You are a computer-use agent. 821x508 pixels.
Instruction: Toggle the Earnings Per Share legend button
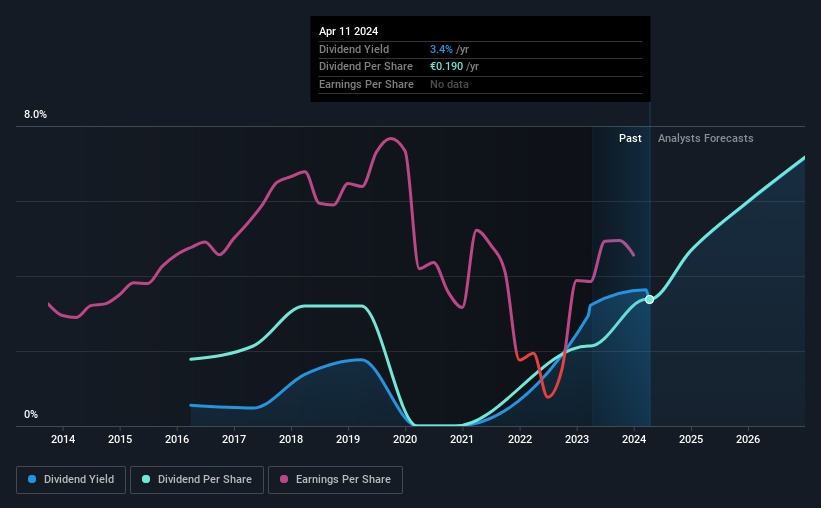pos(335,480)
